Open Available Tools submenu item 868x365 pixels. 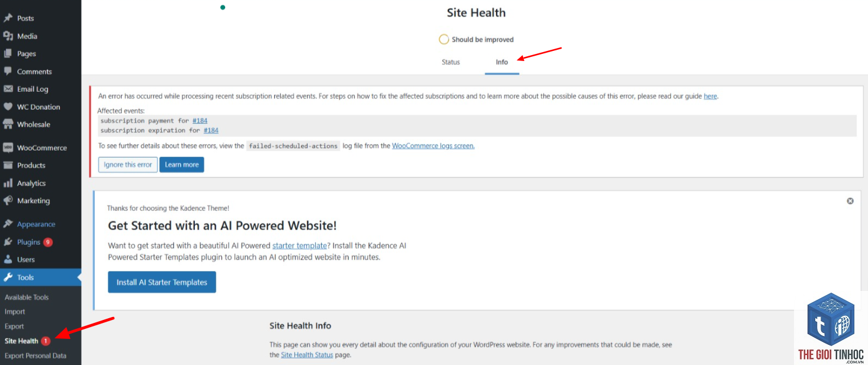27,297
